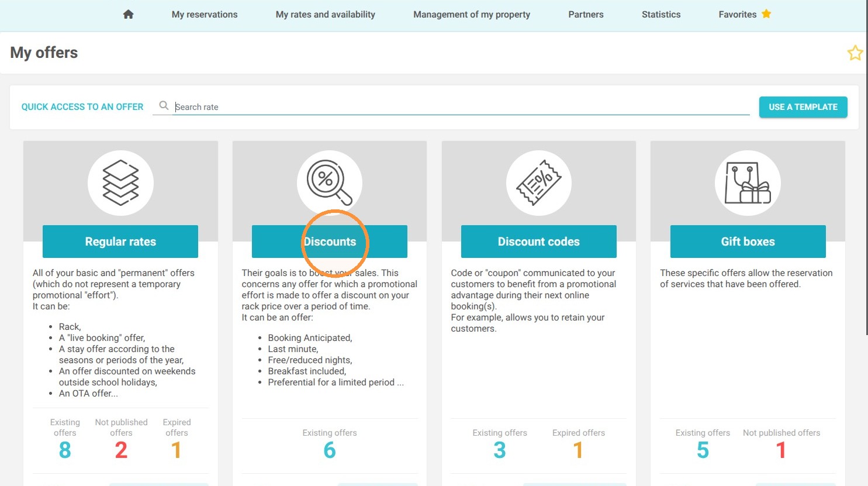The width and height of the screenshot is (868, 486).
Task: Click the search magnifier icon
Action: (164, 105)
